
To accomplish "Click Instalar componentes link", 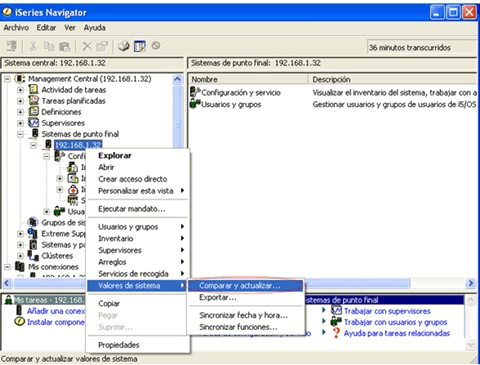I will (x=56, y=322).
